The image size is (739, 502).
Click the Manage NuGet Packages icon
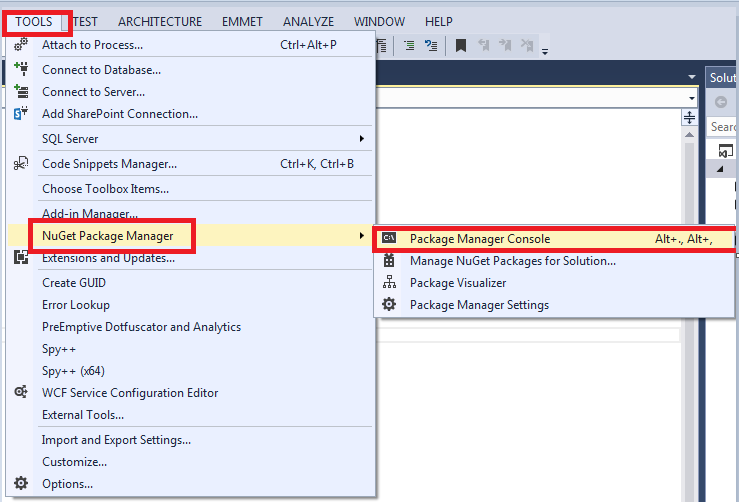tap(389, 260)
